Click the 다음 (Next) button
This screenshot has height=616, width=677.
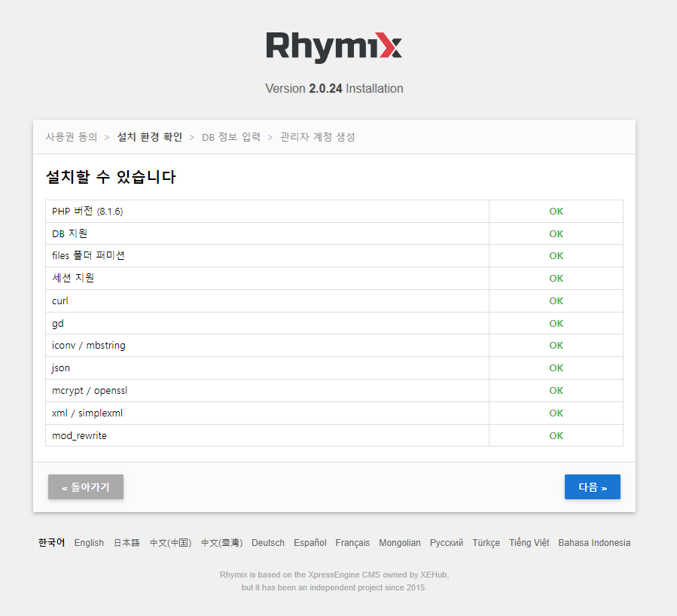593,487
